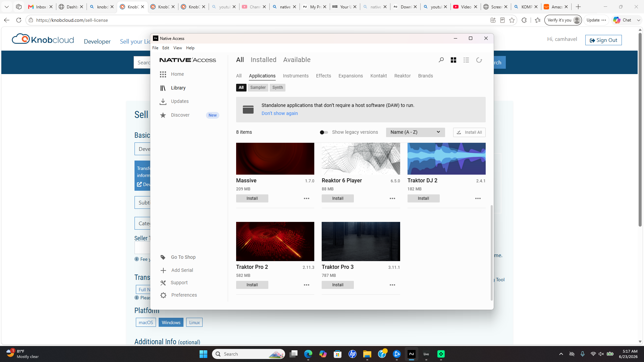This screenshot has width=644, height=362.
Task: Refresh the Native Access library
Action: [479, 60]
